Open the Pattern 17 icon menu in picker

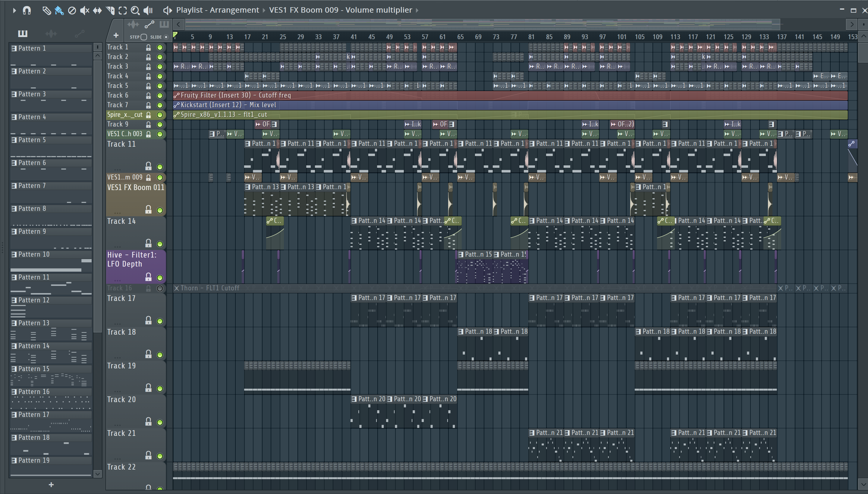(x=14, y=415)
